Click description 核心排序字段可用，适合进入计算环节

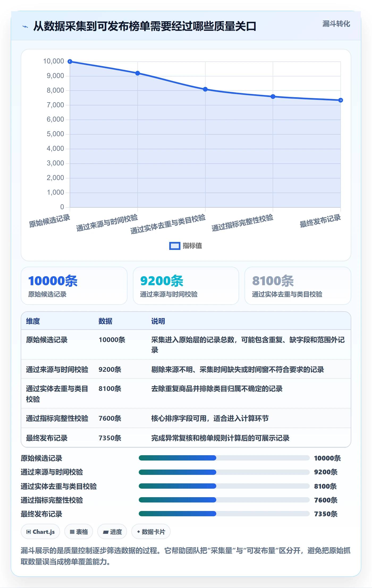(x=210, y=419)
